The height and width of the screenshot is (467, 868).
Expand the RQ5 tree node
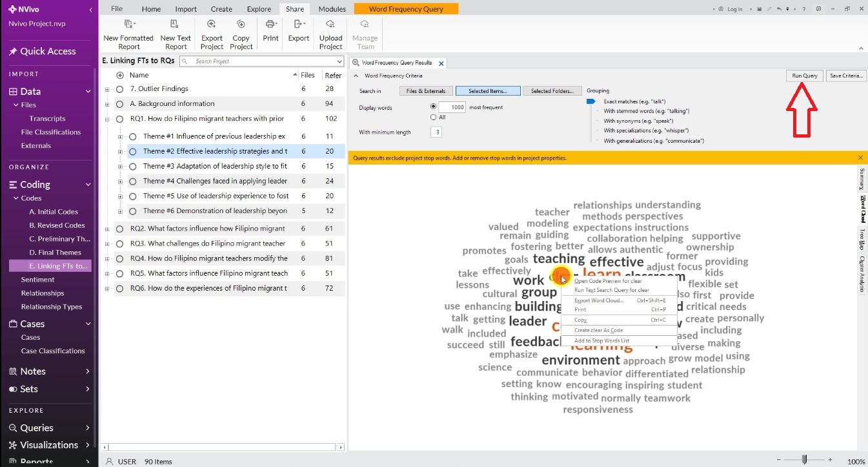[107, 273]
